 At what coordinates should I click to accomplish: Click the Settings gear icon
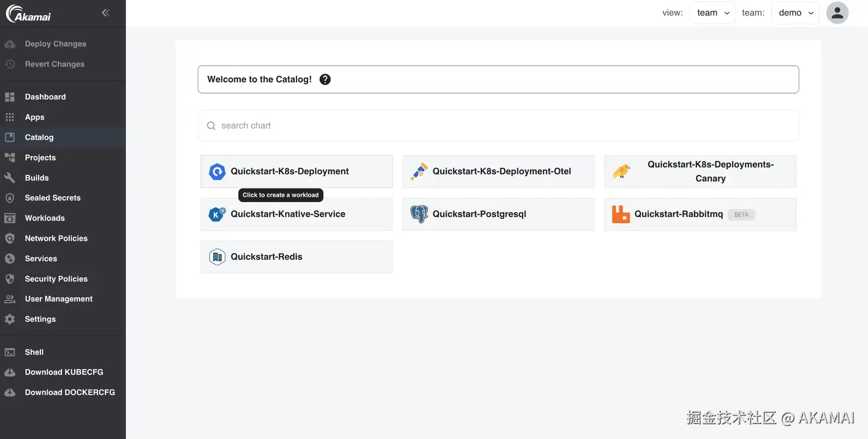10,320
